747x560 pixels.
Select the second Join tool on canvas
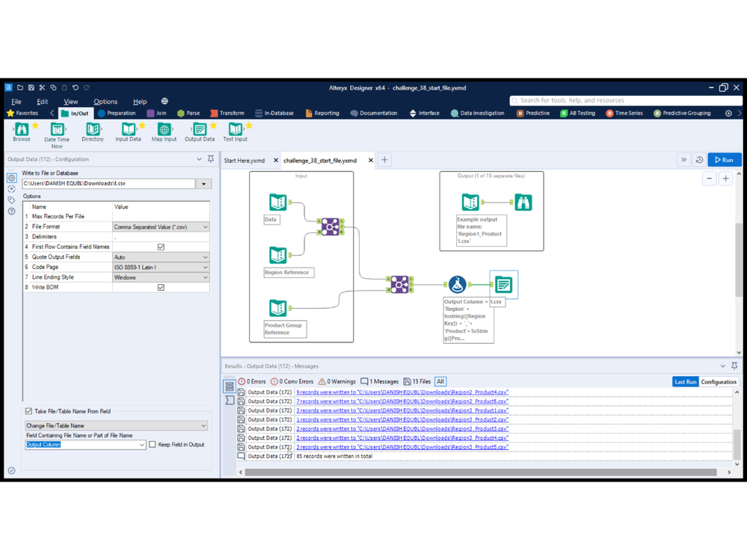tap(399, 285)
